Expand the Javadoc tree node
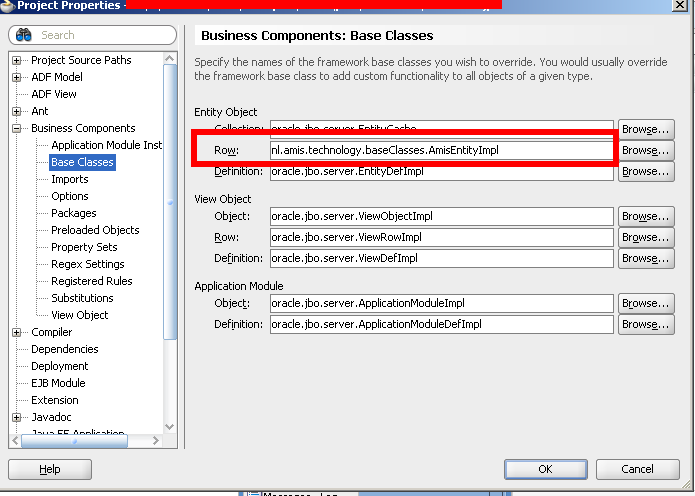The image size is (695, 496). 16,418
